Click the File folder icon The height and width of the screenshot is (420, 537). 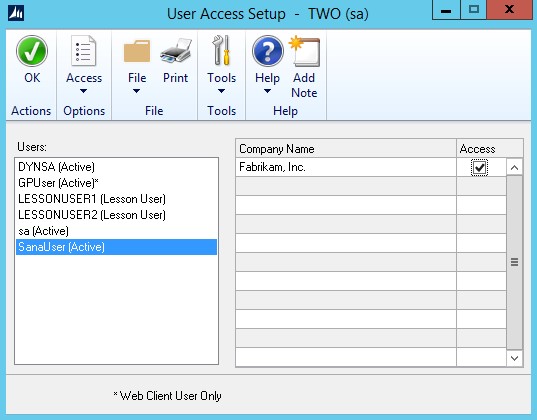[x=137, y=51]
